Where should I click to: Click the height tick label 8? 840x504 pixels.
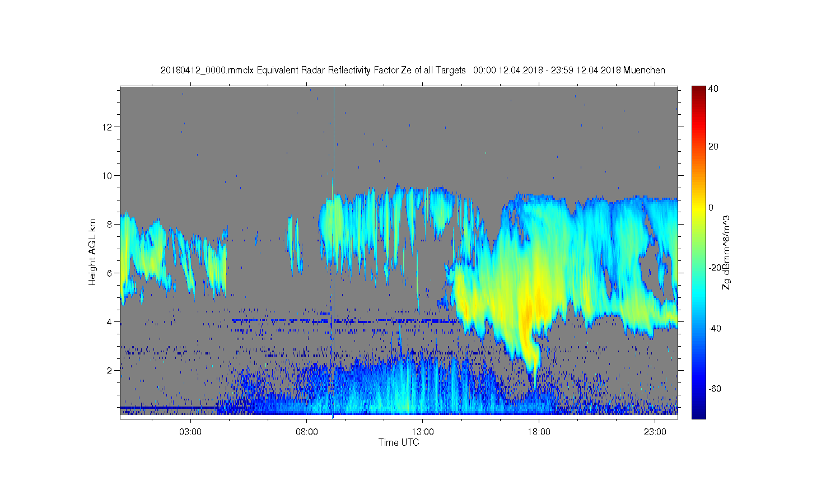[x=111, y=224]
